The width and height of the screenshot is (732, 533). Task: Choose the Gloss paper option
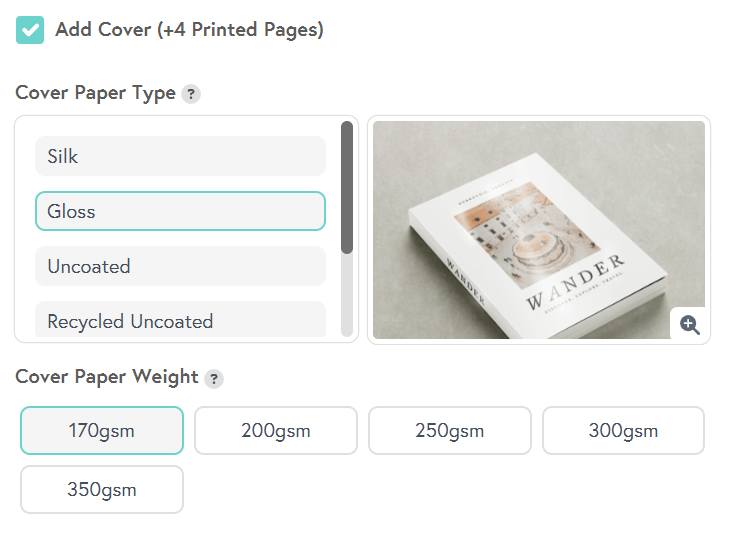click(x=180, y=211)
